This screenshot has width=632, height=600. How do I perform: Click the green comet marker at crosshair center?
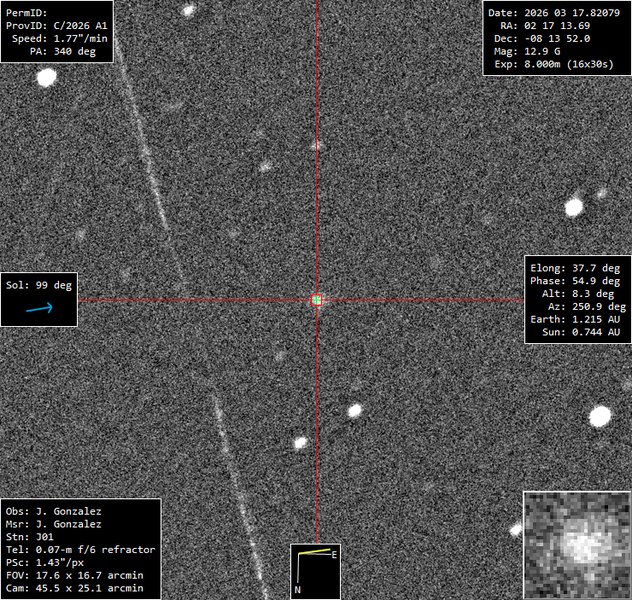317,300
